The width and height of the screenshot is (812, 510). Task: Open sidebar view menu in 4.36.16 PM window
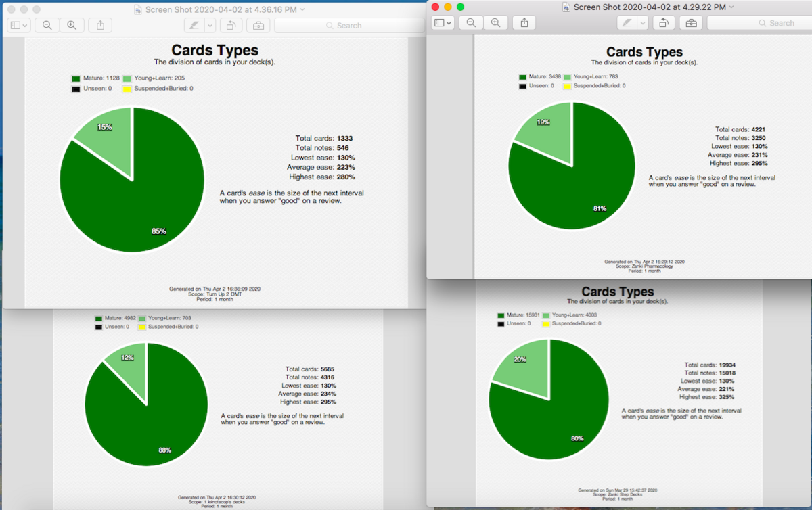coord(18,25)
